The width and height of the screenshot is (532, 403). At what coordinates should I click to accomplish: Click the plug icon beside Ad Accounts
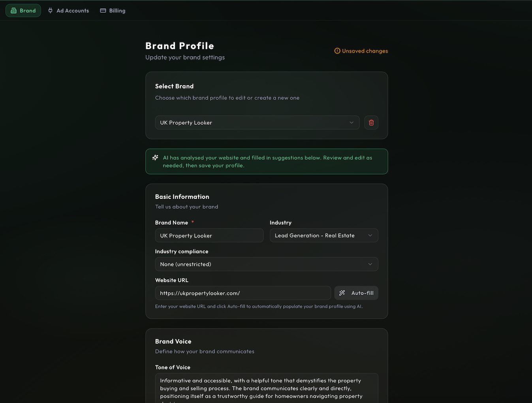point(50,11)
